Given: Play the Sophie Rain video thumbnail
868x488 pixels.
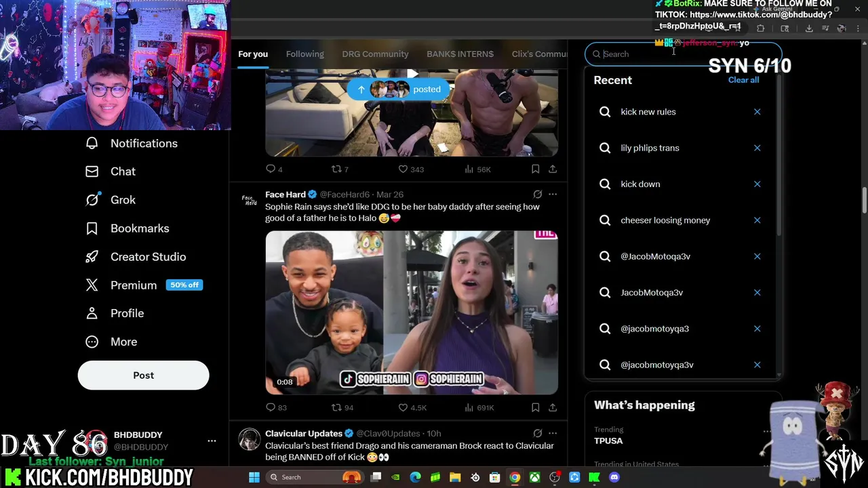Looking at the screenshot, I should coord(412,312).
